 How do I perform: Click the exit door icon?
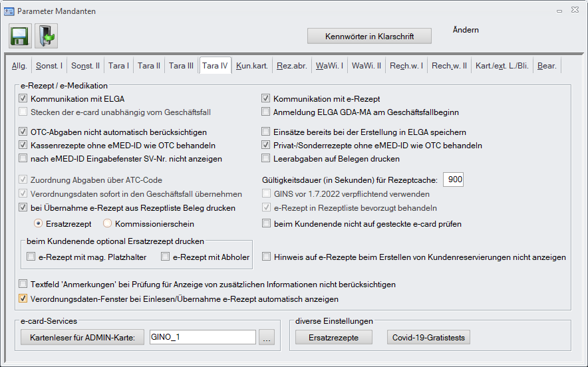46,36
